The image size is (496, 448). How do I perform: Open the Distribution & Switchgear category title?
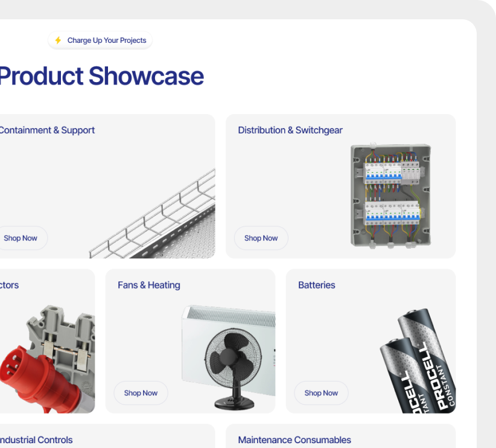coord(290,130)
